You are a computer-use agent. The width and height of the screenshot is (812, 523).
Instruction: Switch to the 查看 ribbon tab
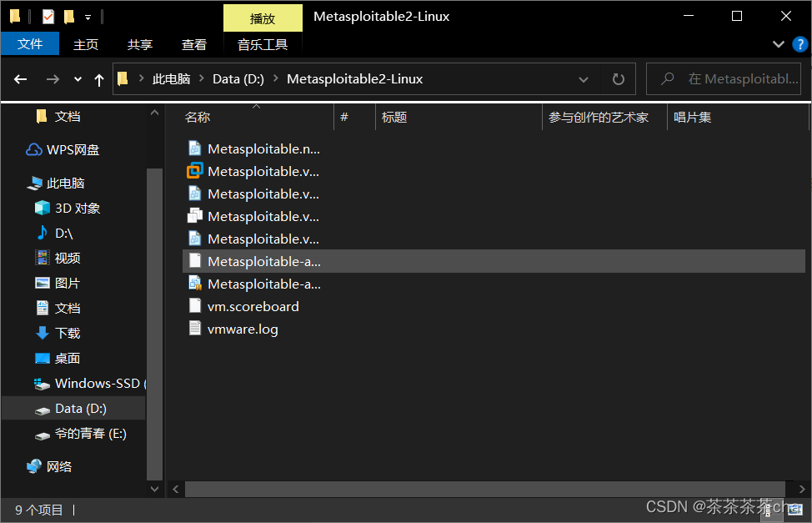[194, 44]
